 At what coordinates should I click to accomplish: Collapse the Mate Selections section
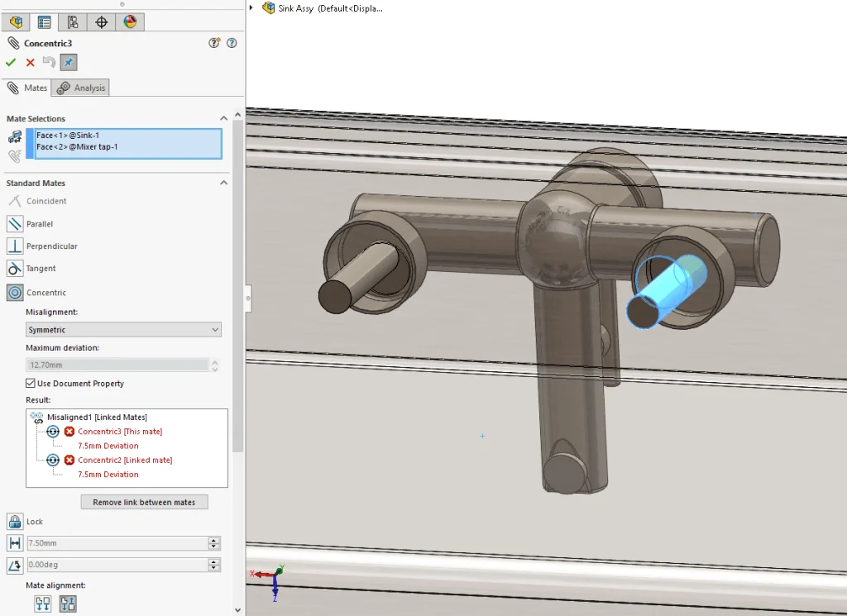click(223, 119)
